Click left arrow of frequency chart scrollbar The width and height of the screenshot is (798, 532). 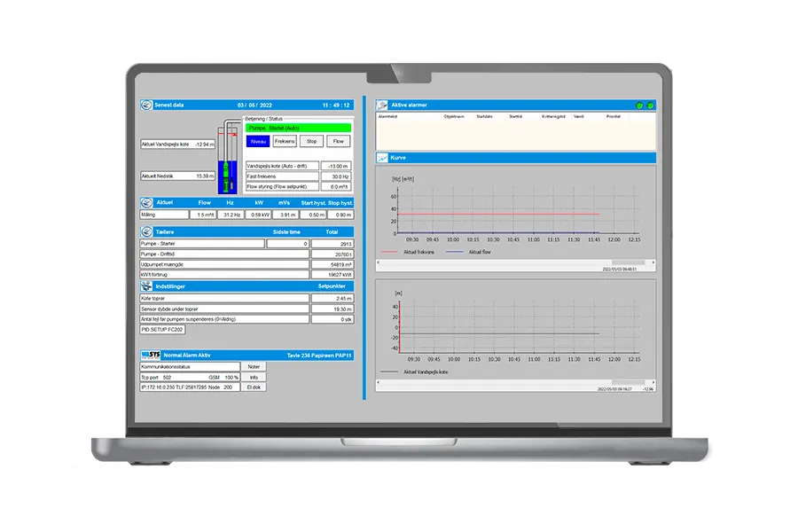pyautogui.click(x=378, y=262)
